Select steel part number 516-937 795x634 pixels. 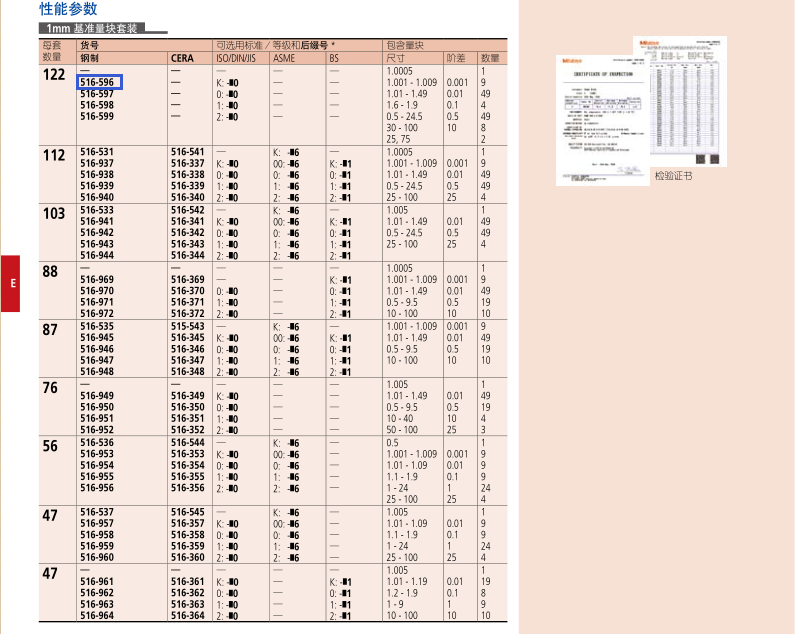coord(97,163)
